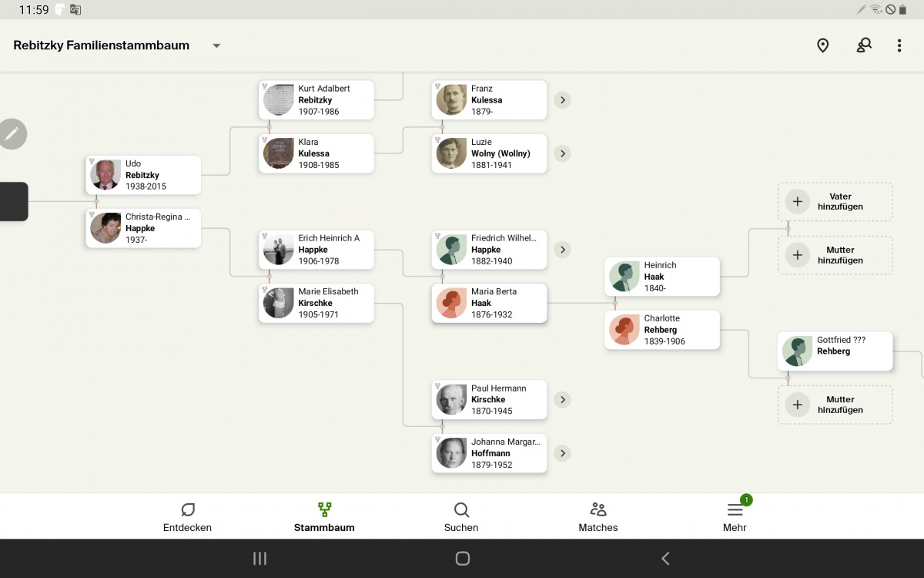The image size is (924, 578).
Task: Select Udo Rebitzky's profile card
Action: [143, 175]
